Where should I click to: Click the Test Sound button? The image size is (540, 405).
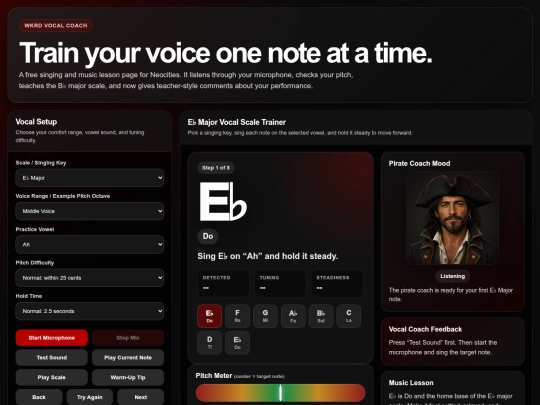(52, 357)
